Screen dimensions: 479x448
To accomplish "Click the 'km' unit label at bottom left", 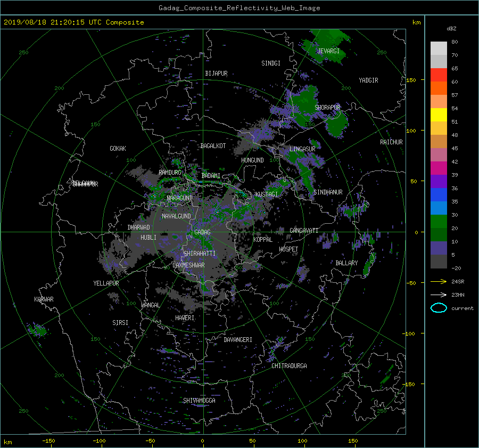I will pos(7,442).
